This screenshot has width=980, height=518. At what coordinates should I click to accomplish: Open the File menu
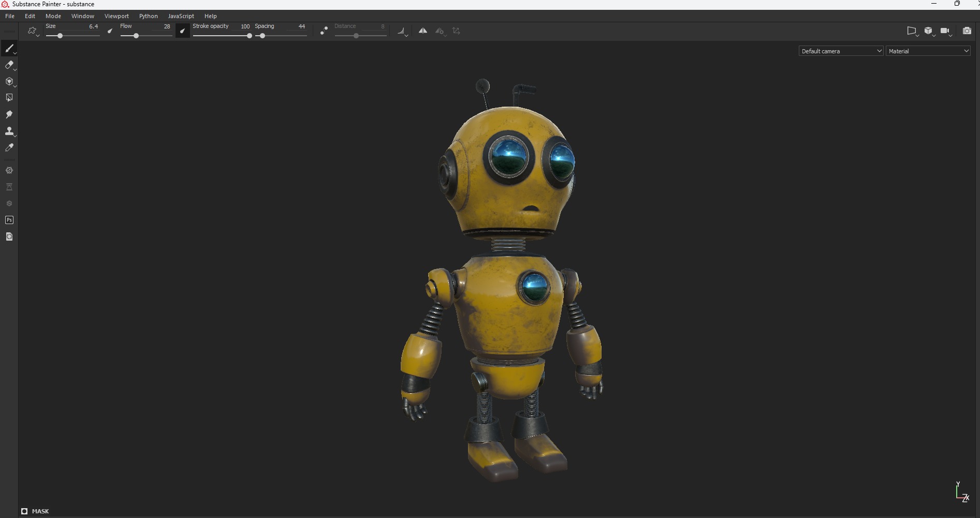10,16
